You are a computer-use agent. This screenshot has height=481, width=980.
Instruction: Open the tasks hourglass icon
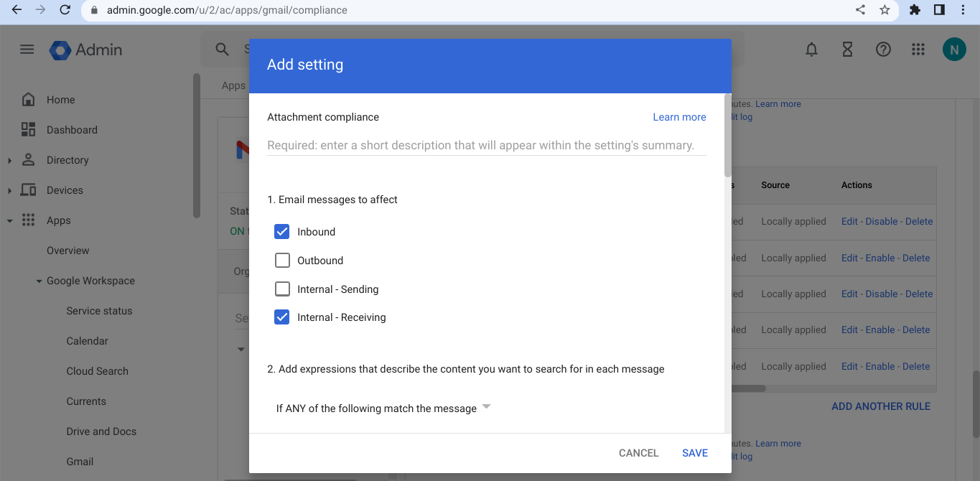(x=847, y=50)
